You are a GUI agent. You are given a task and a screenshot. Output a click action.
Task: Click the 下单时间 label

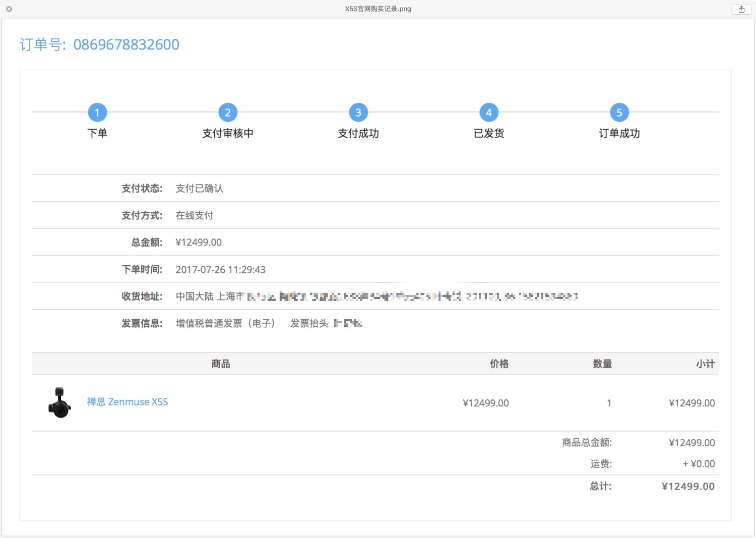coord(142,270)
